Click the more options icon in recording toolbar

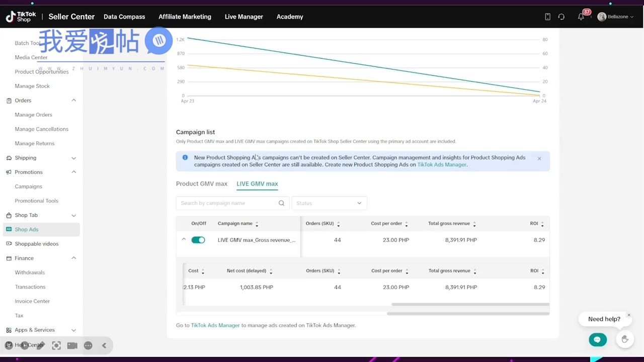(88, 345)
